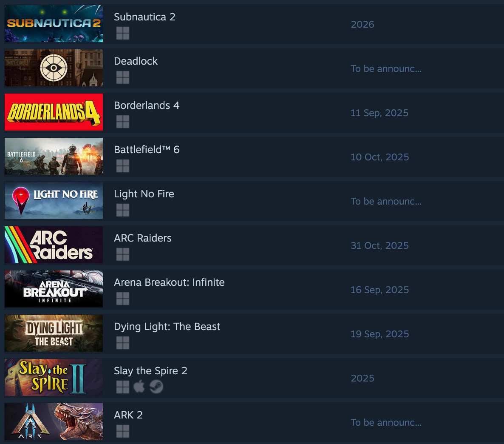The width and height of the screenshot is (504, 444).
Task: Click the Windows icon under Slay the Spire 2
Action: (x=123, y=387)
